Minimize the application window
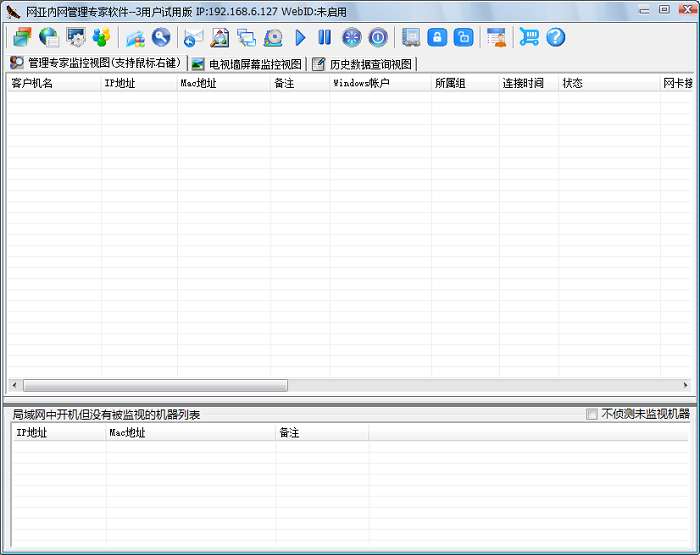 [644, 10]
